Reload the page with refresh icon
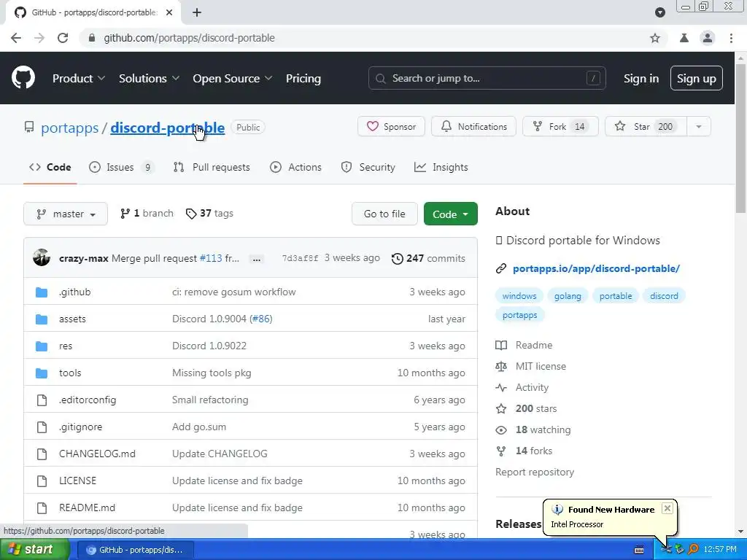Image resolution: width=747 pixels, height=560 pixels. pyautogui.click(x=63, y=38)
